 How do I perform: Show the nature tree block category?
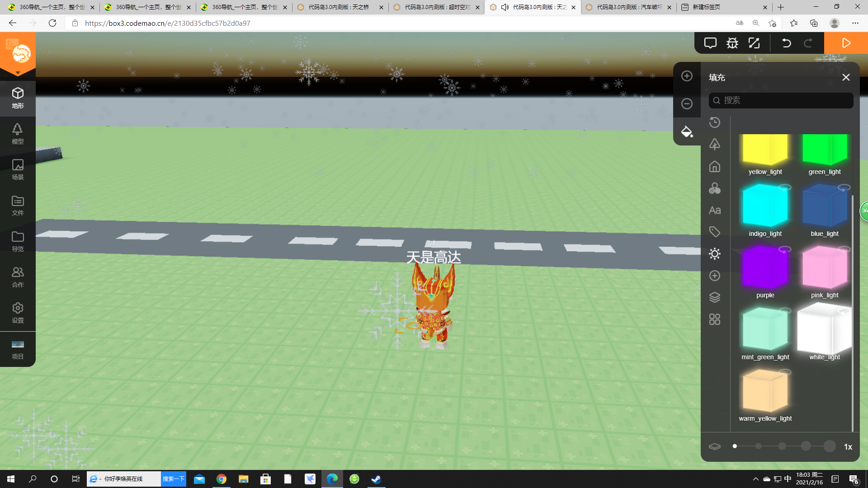(x=715, y=144)
